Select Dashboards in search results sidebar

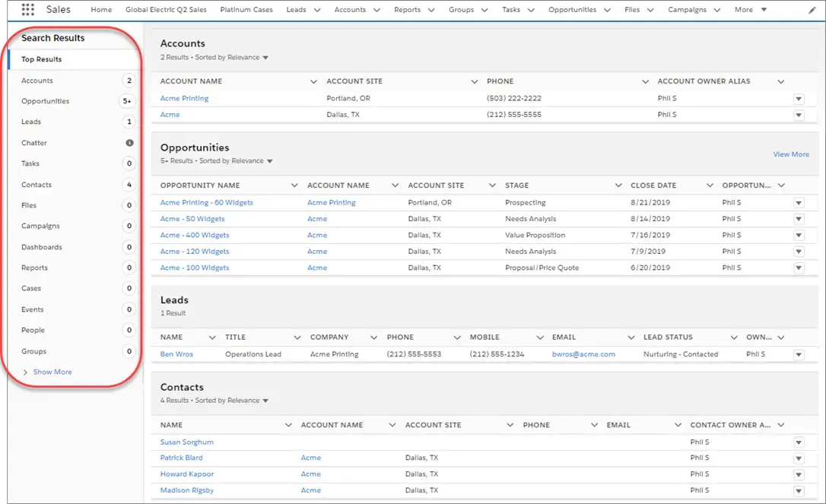[75, 247]
